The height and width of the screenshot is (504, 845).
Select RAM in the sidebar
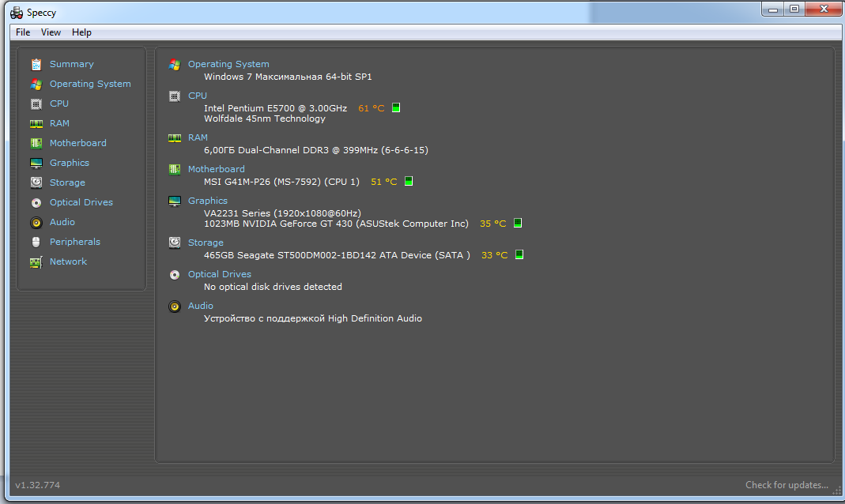[x=59, y=123]
